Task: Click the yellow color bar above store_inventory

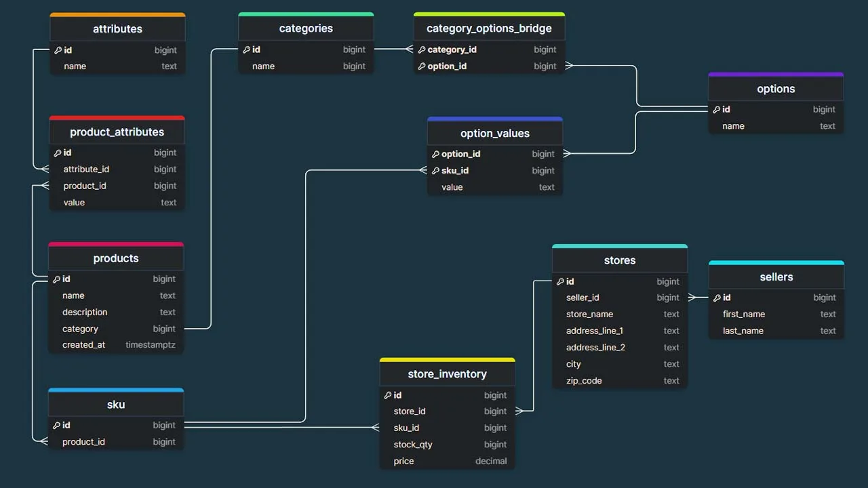Action: click(x=447, y=360)
